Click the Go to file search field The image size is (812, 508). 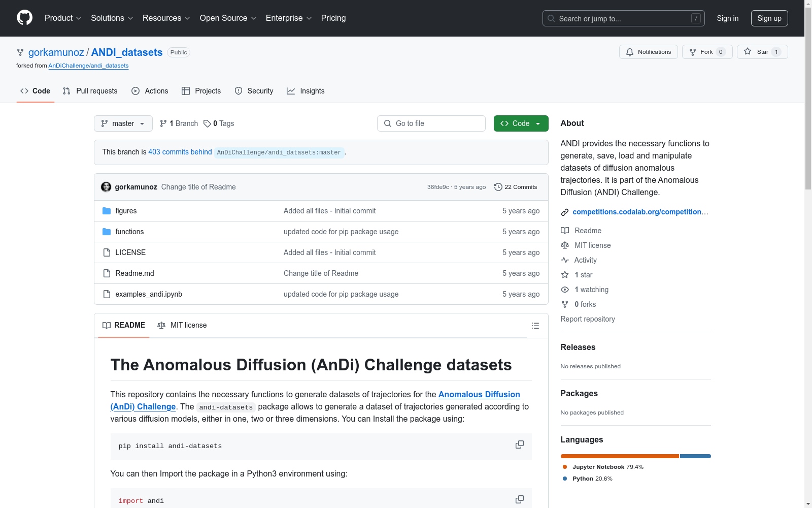coord(431,123)
